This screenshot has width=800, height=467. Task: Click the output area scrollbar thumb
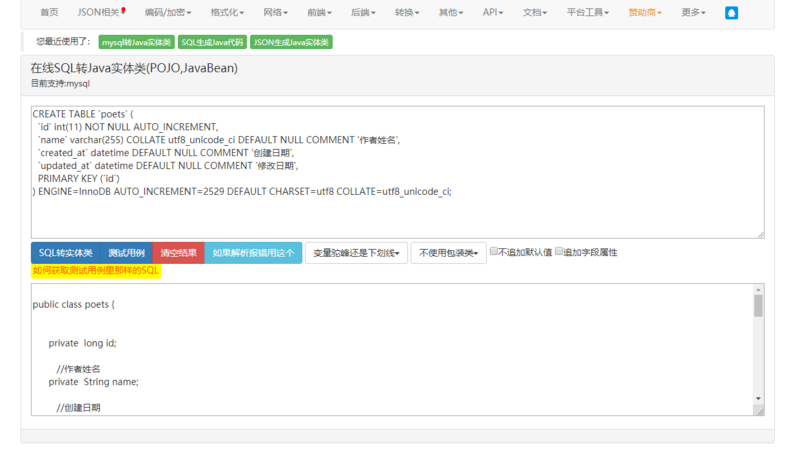758,306
